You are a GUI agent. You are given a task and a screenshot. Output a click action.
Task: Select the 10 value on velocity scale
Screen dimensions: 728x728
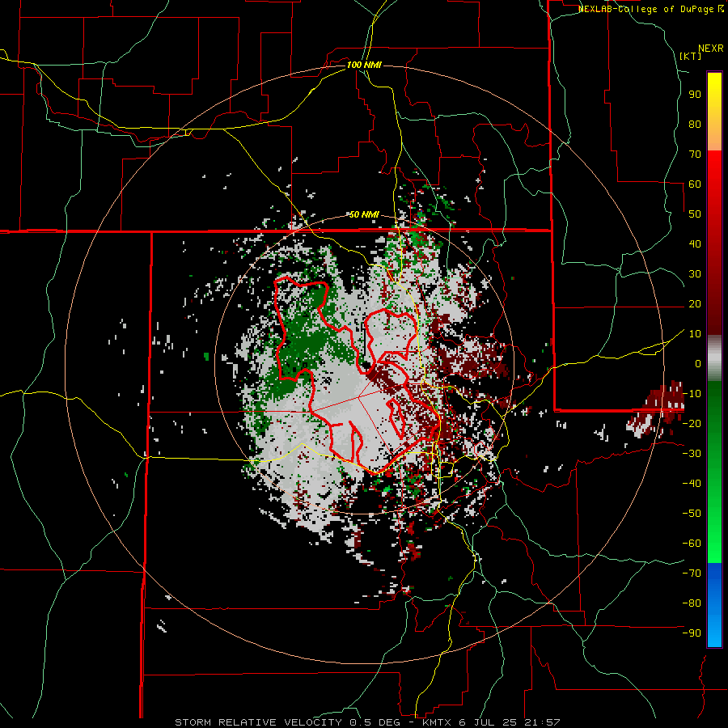point(695,334)
